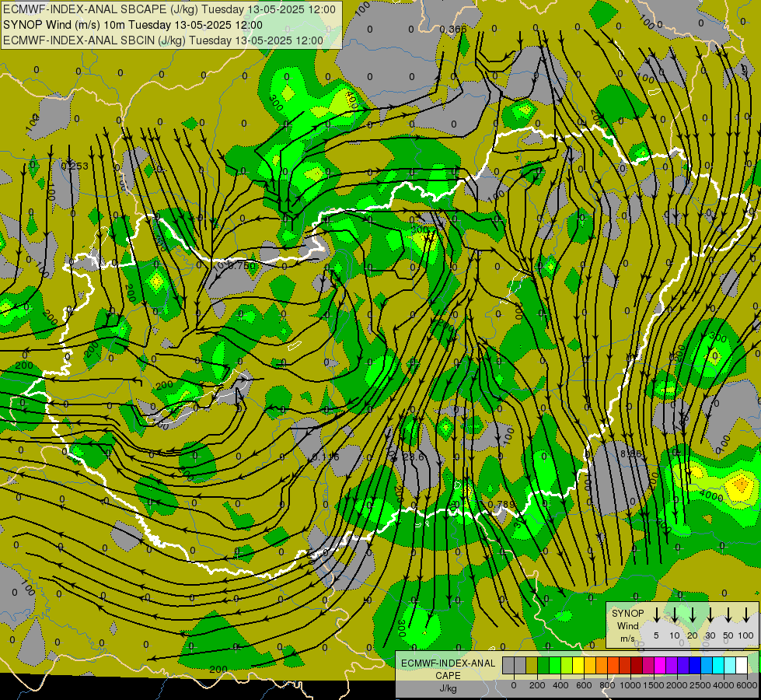Pick the pure yellow swatch in the CAPE legend
The width and height of the screenshot is (761, 700).
[578, 665]
